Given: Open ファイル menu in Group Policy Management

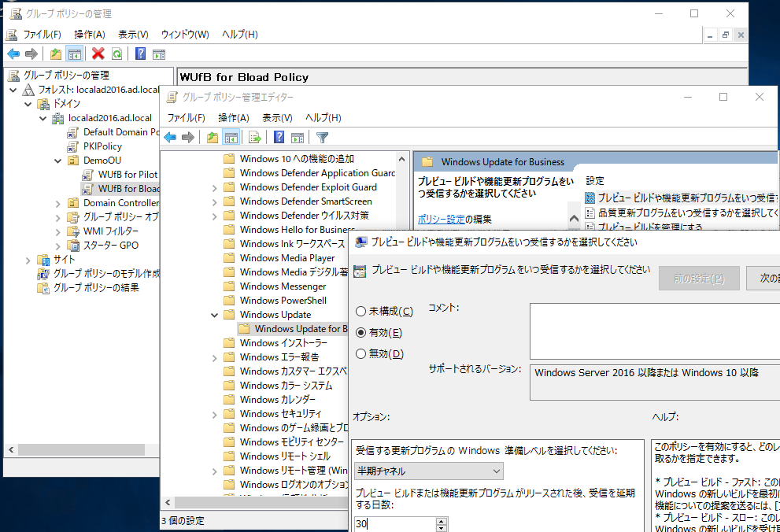Looking at the screenshot, I should 42,35.
